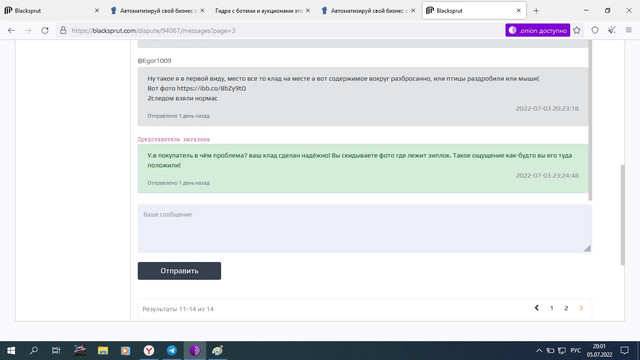
Task: Click the padlock site security icon
Action: pos(63,31)
